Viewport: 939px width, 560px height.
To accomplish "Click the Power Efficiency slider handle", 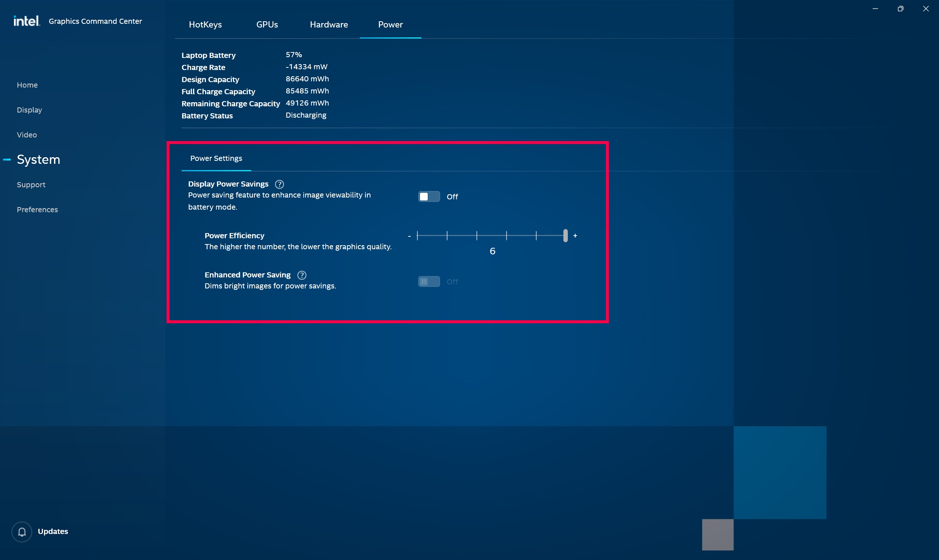I will click(x=565, y=236).
